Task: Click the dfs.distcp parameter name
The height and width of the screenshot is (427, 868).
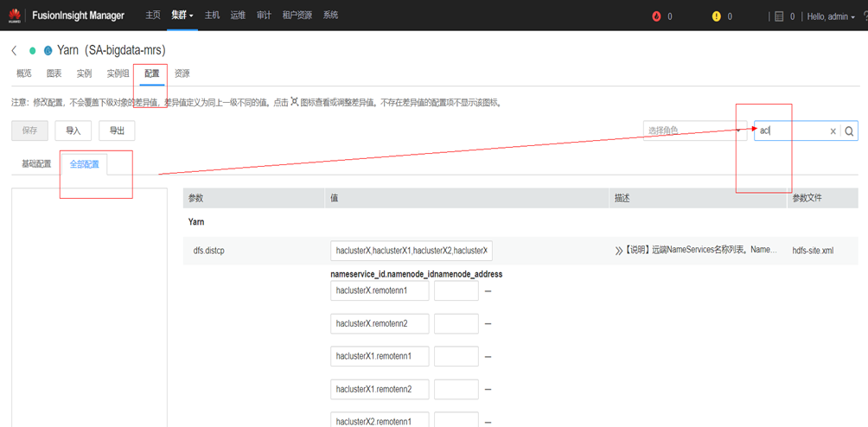Action: coord(208,251)
